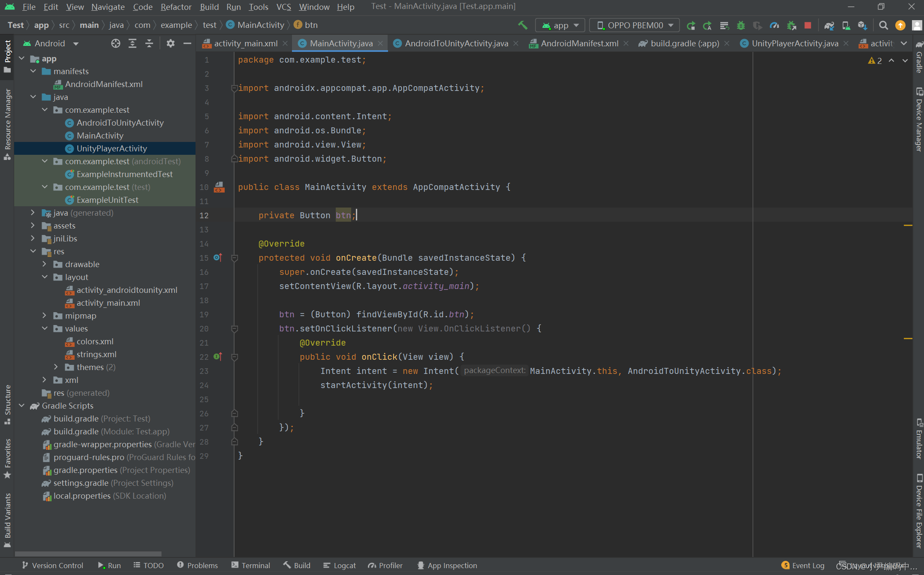924x575 pixels.
Task: Expand the drawable folder
Action: [x=44, y=264]
